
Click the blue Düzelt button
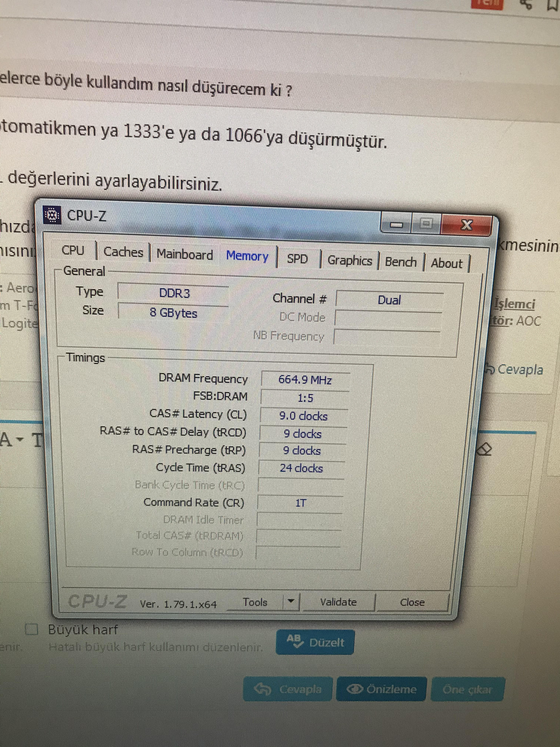coord(315,642)
